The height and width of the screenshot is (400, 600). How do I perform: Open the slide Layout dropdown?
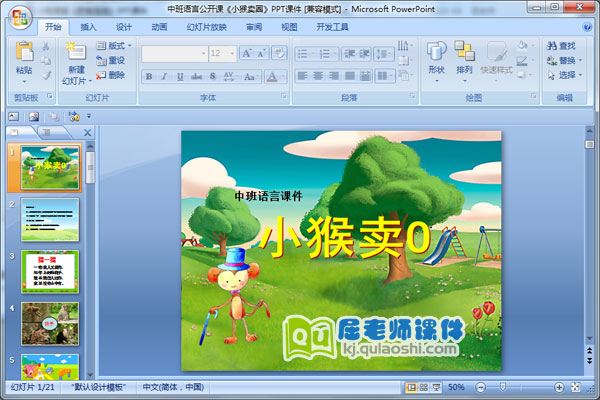click(x=114, y=46)
